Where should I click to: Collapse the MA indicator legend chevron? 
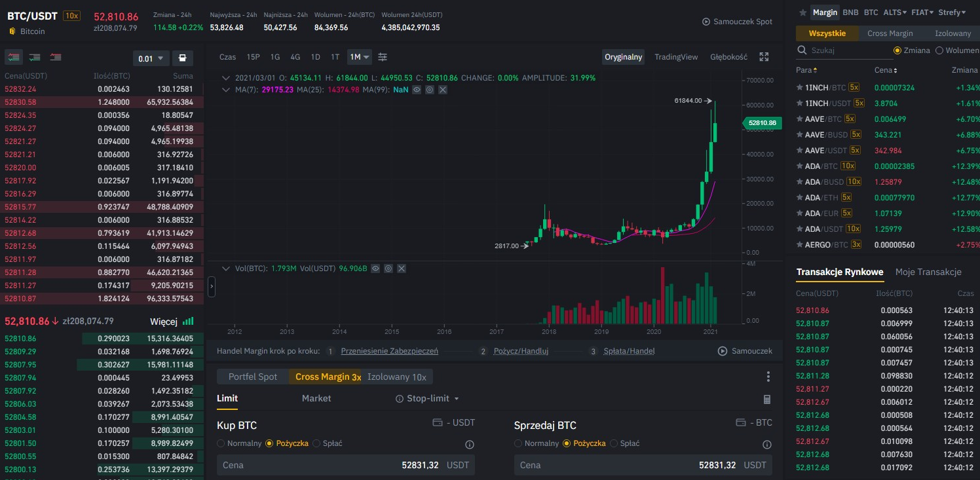pyautogui.click(x=226, y=90)
